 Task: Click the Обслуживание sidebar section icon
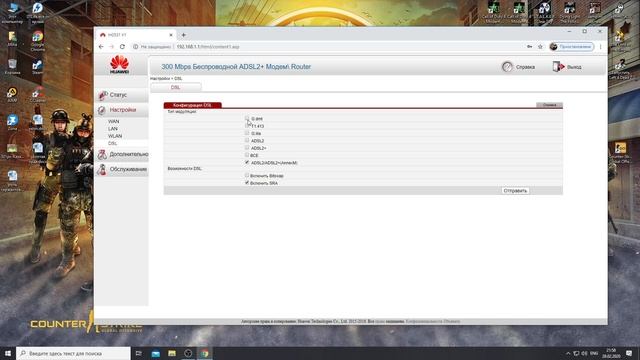102,169
